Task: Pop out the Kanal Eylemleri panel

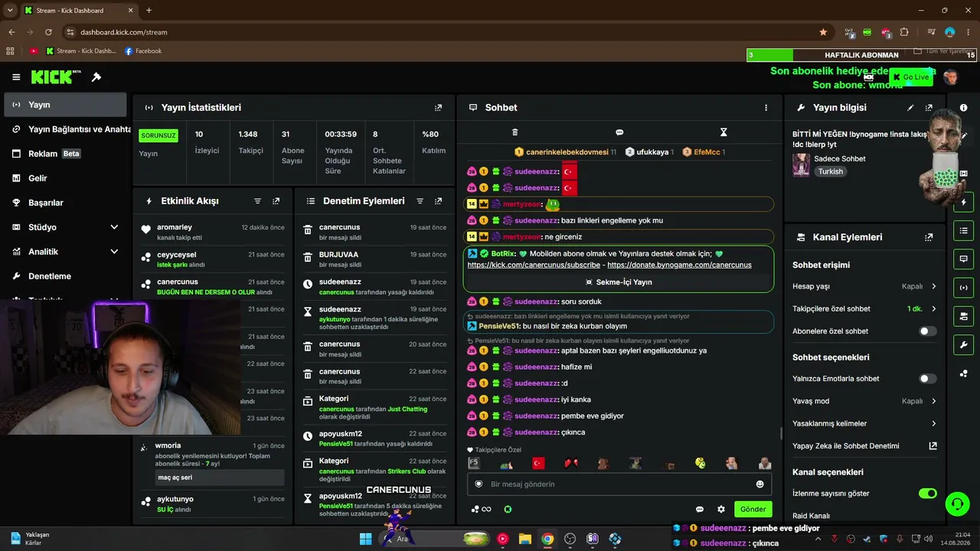Action: [x=929, y=237]
